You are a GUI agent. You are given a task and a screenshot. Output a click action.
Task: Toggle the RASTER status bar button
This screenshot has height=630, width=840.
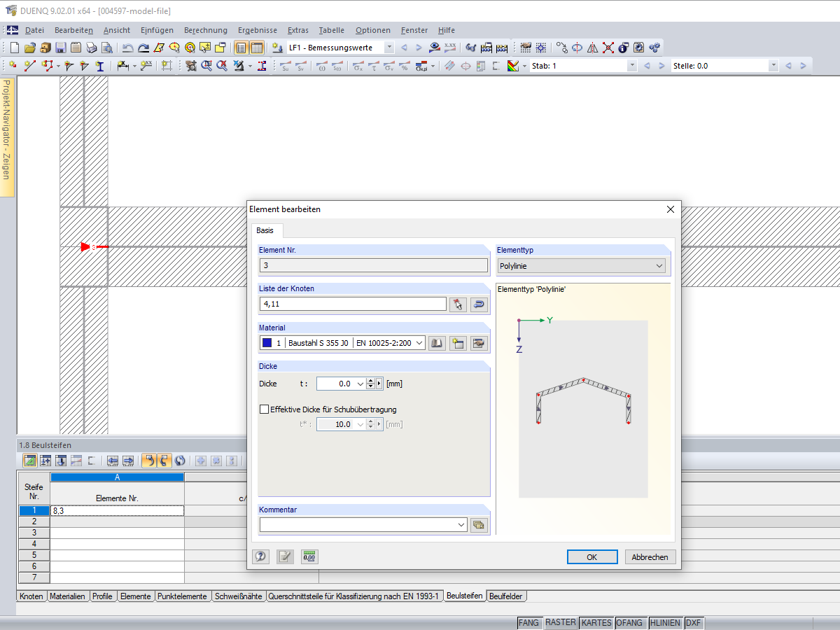coord(561,622)
